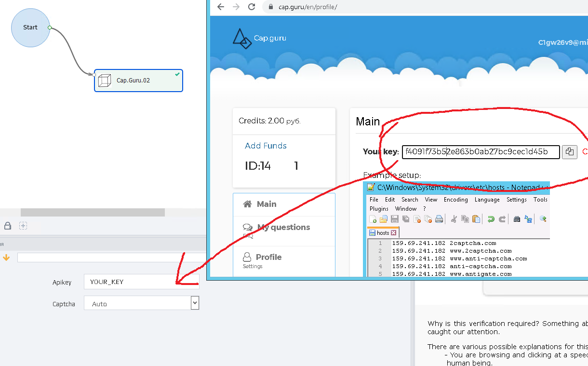Viewport: 588px width, 366px height.
Task: Click the padlock icon in the address bar
Action: click(x=270, y=7)
